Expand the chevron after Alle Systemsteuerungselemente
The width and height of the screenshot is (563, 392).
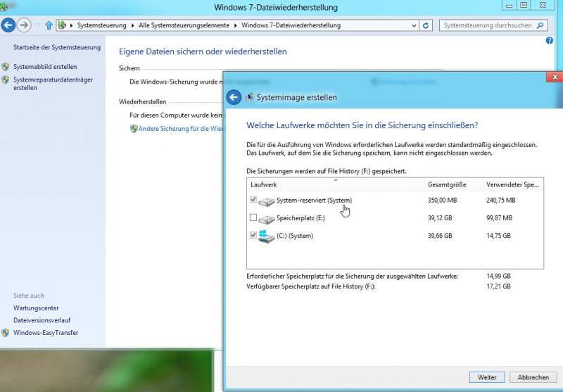click(236, 25)
